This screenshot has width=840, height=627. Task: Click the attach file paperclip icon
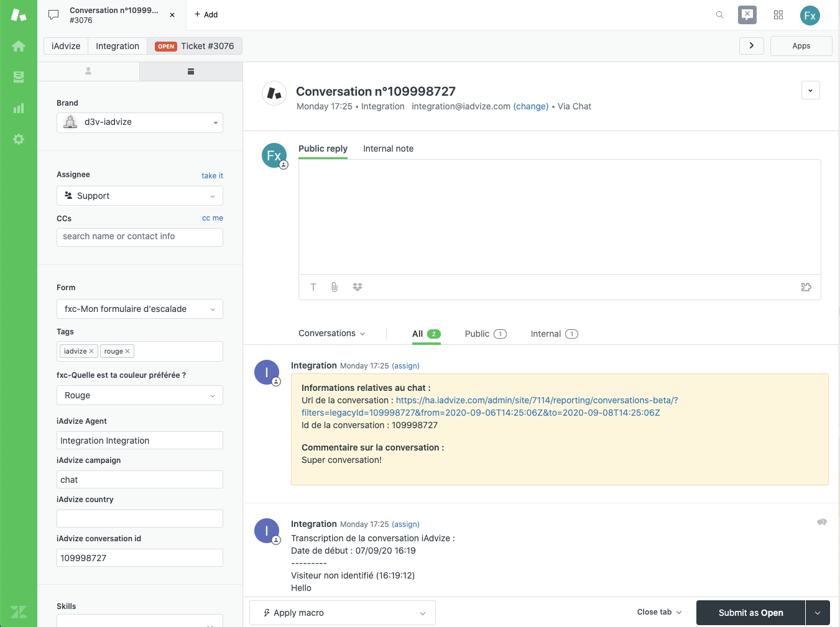tap(335, 287)
